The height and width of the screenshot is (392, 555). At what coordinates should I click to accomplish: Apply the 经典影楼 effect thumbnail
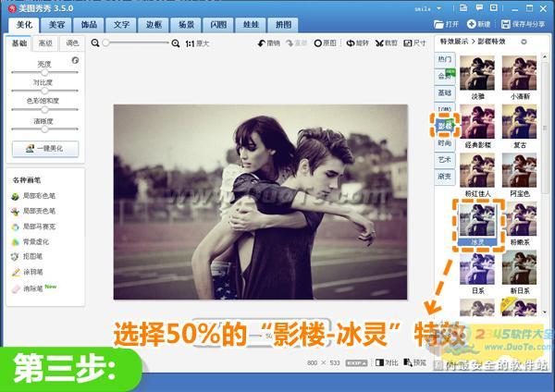(x=477, y=122)
